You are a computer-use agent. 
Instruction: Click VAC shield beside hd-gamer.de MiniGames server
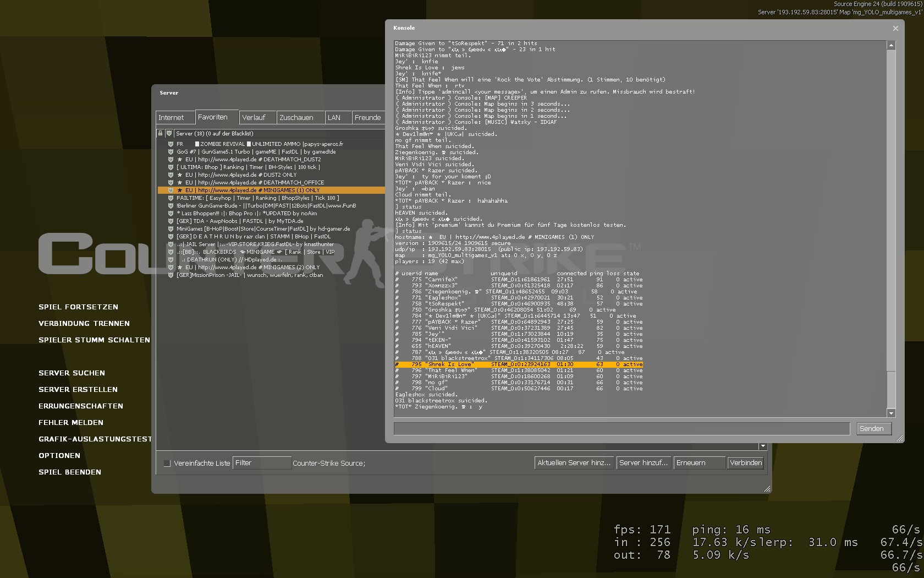coord(170,229)
